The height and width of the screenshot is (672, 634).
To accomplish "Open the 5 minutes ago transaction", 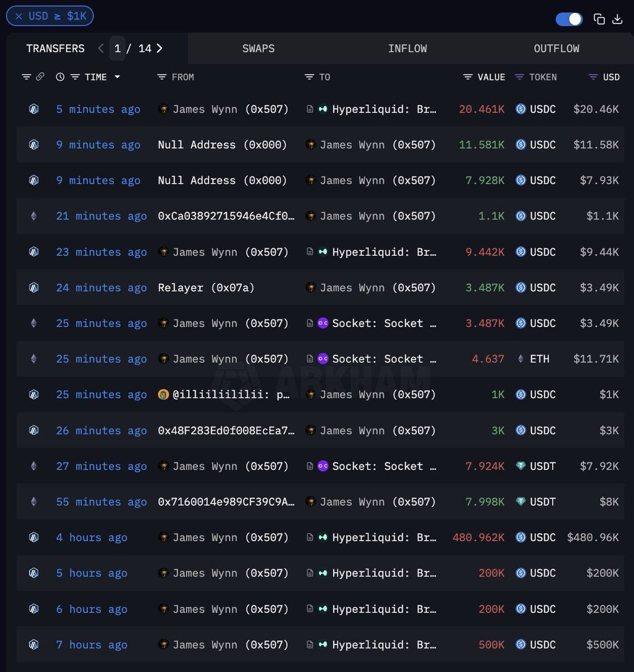I will pyautogui.click(x=98, y=109).
